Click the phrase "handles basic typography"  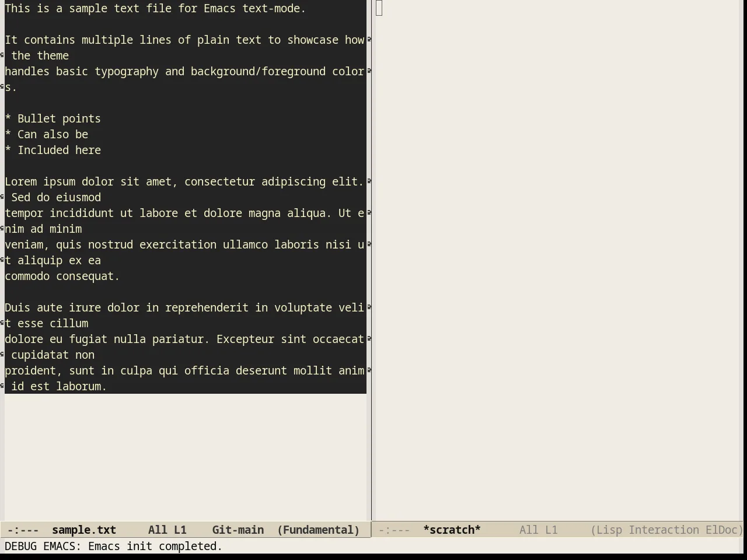[x=82, y=71]
